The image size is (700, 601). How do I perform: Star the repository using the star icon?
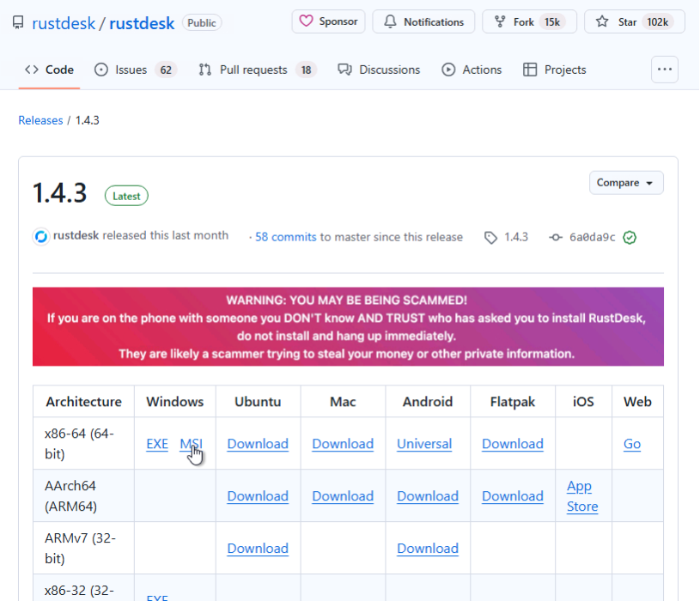pyautogui.click(x=601, y=21)
